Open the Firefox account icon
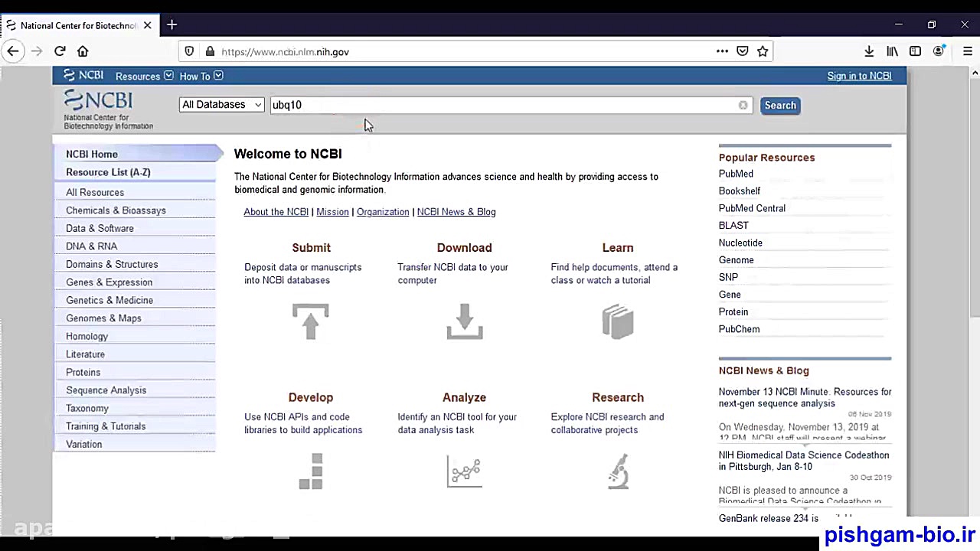This screenshot has width=980, height=551. [939, 51]
